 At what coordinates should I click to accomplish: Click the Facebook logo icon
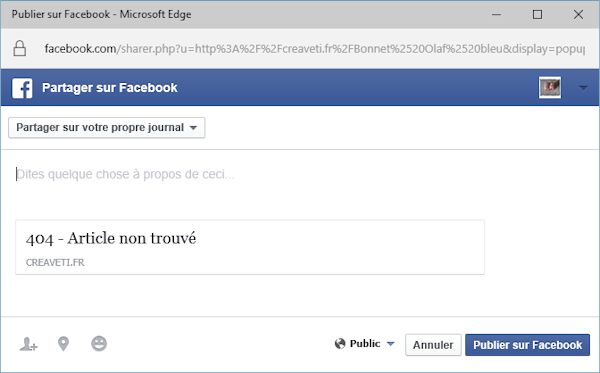click(22, 88)
